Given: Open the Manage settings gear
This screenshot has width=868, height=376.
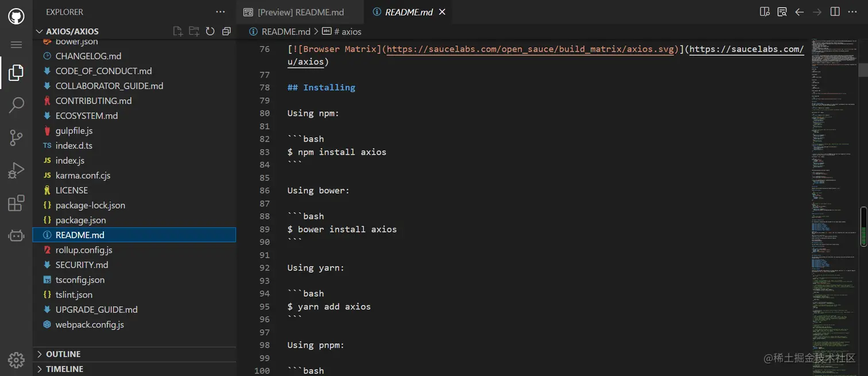Looking at the screenshot, I should 16,360.
